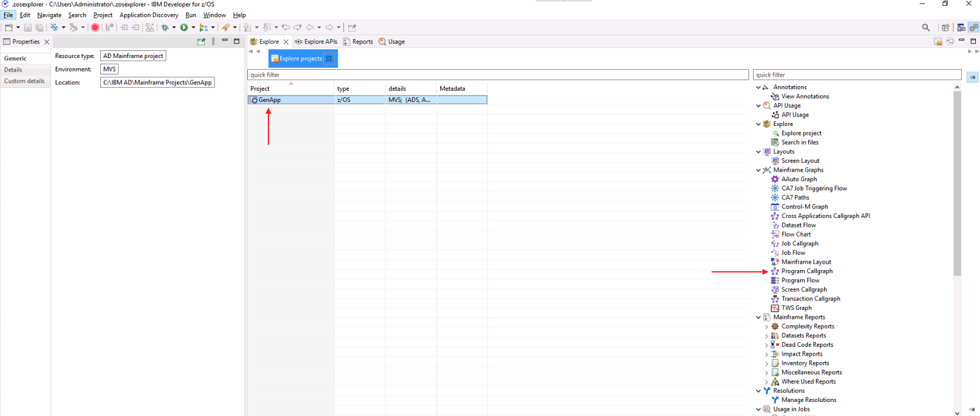This screenshot has height=416, width=980.
Task: Click the Control-M Graph icon
Action: point(775,207)
